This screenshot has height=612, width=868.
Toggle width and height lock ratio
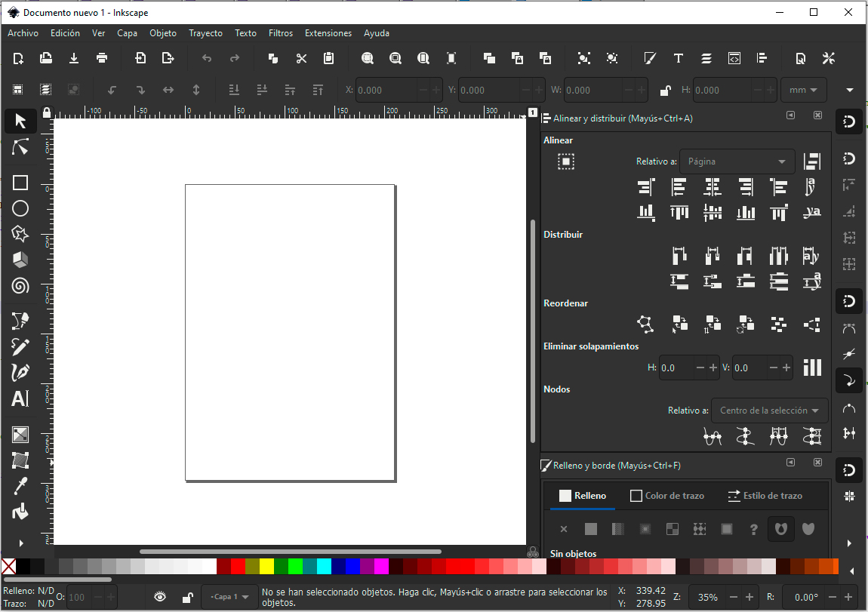tap(665, 91)
